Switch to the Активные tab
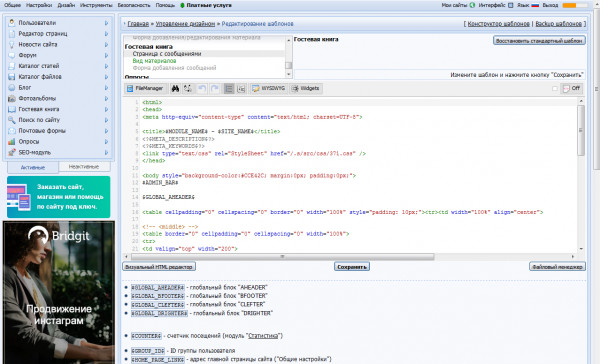The image size is (600, 364). pyautogui.click(x=33, y=167)
